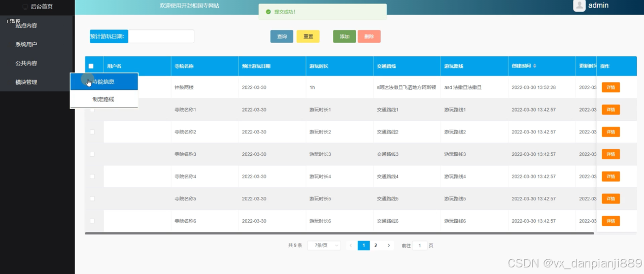This screenshot has height=274, width=644.
Task: Go to previous page arrow
Action: [x=351, y=246]
